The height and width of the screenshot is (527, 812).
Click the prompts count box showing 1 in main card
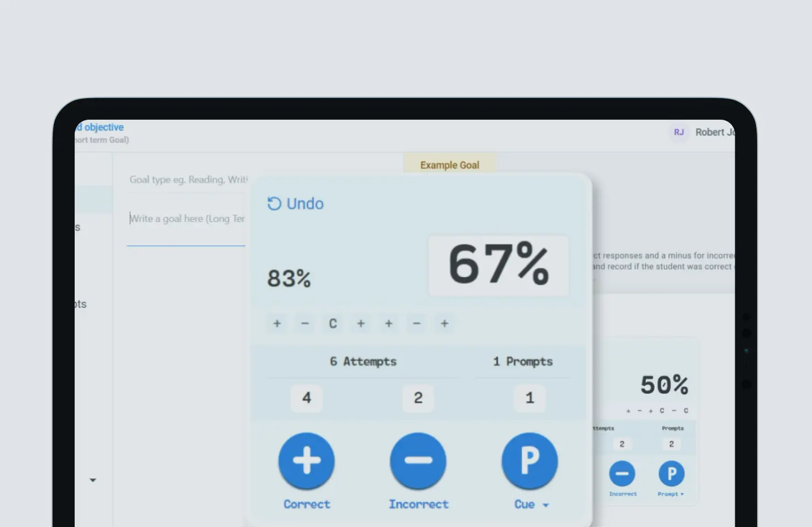coord(529,398)
